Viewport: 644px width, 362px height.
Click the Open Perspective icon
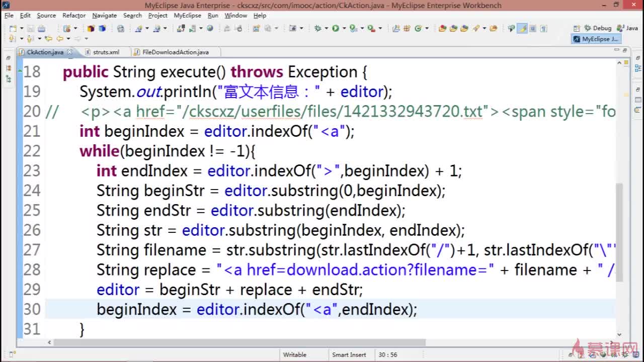coord(577,28)
